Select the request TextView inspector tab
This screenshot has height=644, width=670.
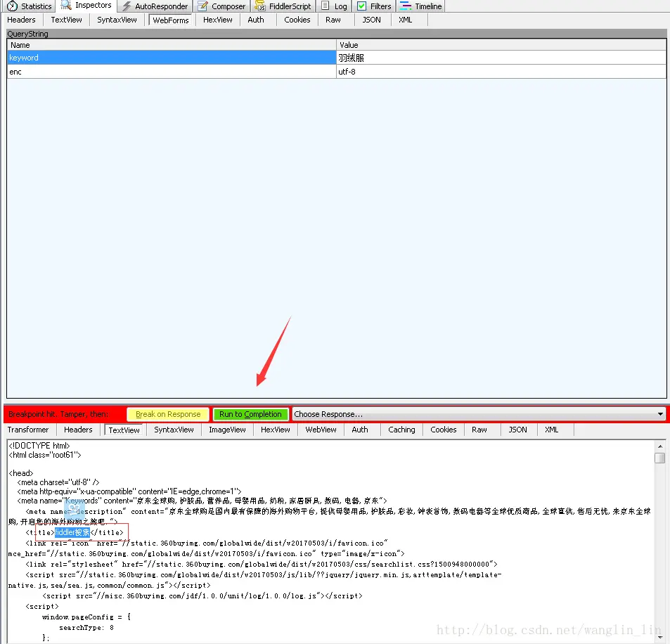click(x=66, y=20)
